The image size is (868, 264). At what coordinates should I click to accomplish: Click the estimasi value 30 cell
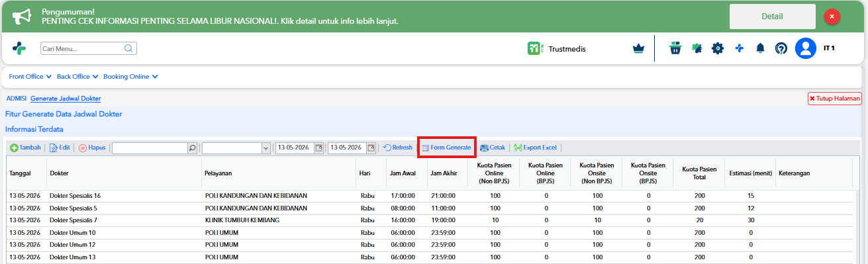click(751, 220)
